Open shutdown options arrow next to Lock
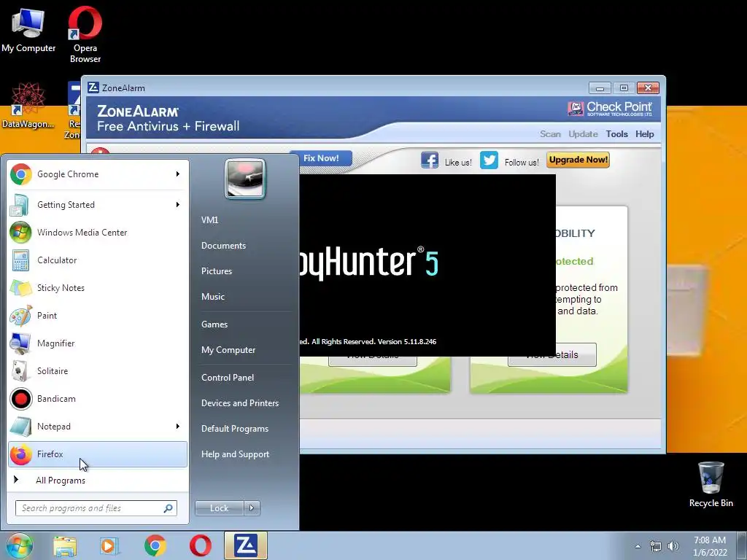Screen dimensions: 747x560 tap(252, 508)
